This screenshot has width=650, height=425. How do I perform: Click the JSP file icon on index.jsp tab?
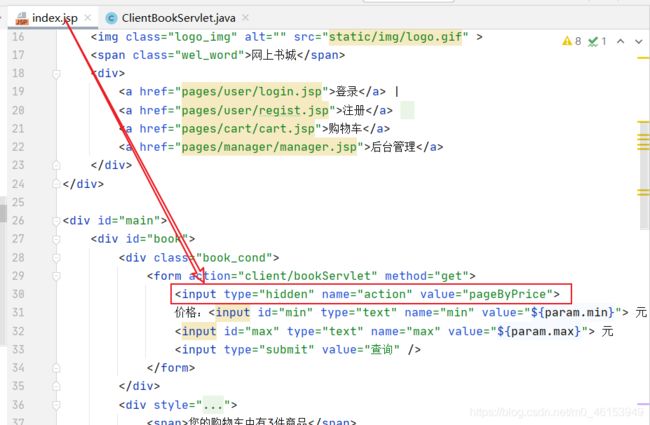(x=22, y=18)
